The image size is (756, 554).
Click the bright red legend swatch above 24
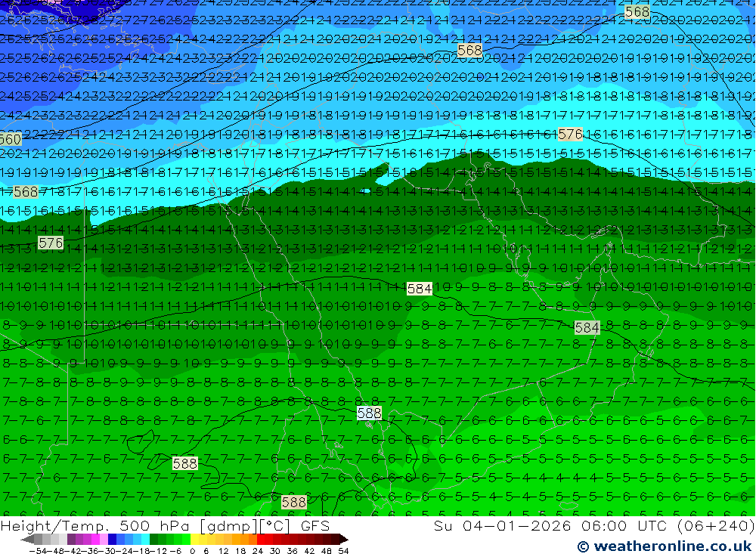pos(260,539)
